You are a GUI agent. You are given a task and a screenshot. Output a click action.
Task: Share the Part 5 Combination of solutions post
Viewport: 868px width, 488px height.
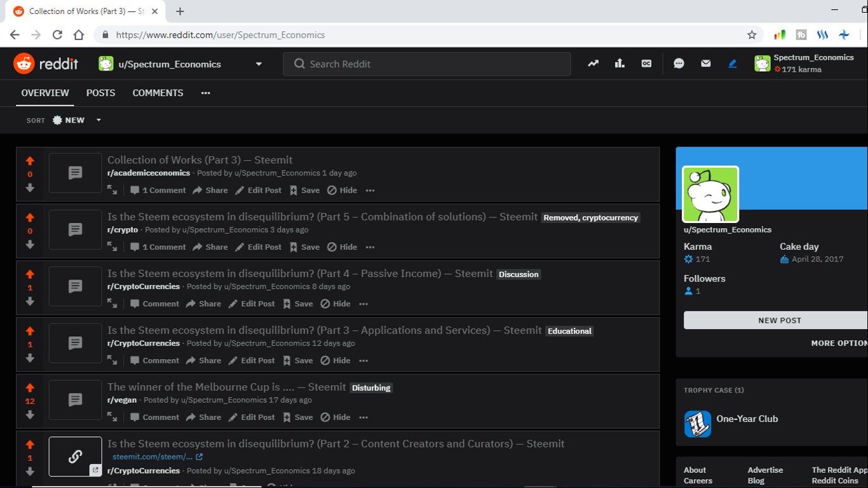(210, 247)
